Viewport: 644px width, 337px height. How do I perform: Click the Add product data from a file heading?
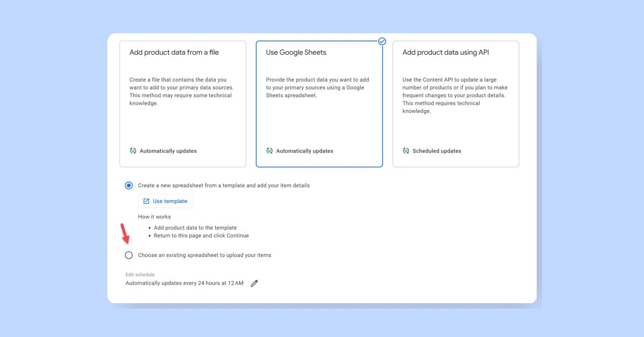click(x=174, y=53)
